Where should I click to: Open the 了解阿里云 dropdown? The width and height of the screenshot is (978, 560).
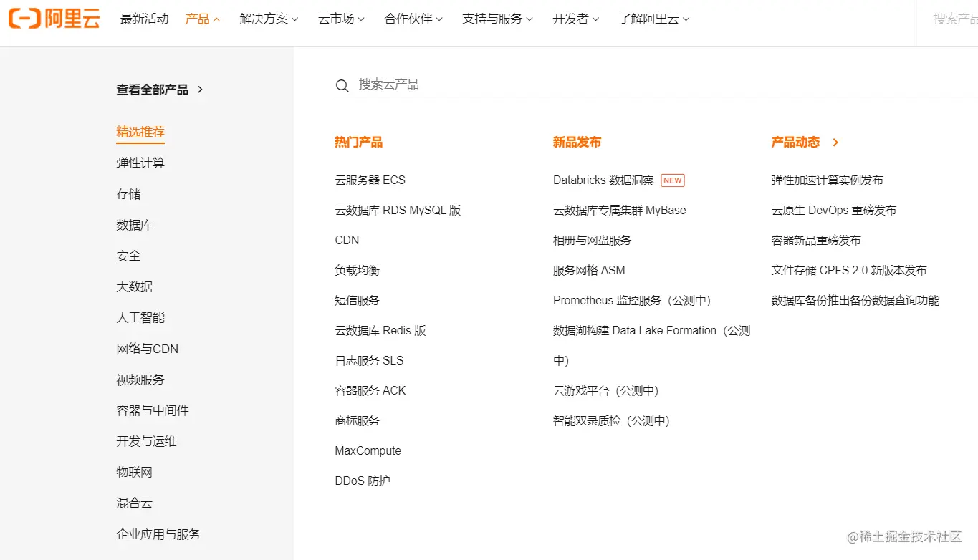pos(654,19)
